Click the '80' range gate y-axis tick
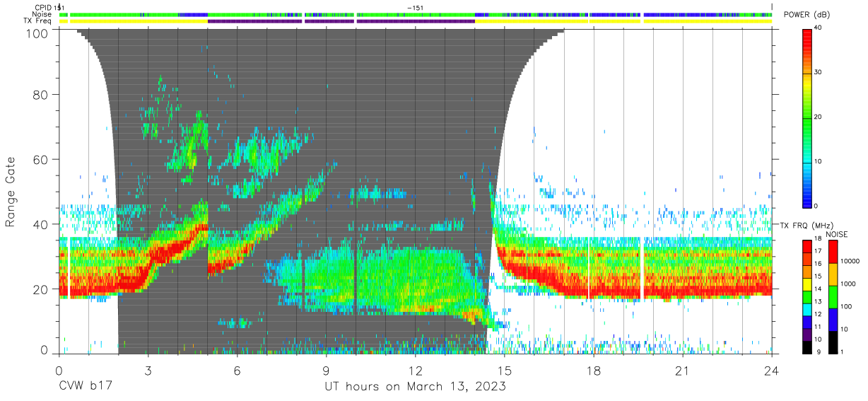The image size is (868, 401). tap(42, 95)
